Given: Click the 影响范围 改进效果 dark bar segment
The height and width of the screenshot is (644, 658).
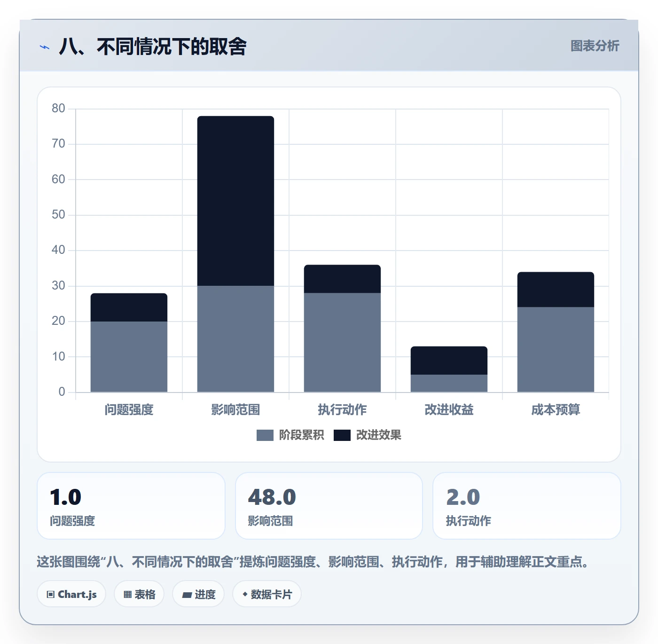Looking at the screenshot, I should (x=235, y=201).
